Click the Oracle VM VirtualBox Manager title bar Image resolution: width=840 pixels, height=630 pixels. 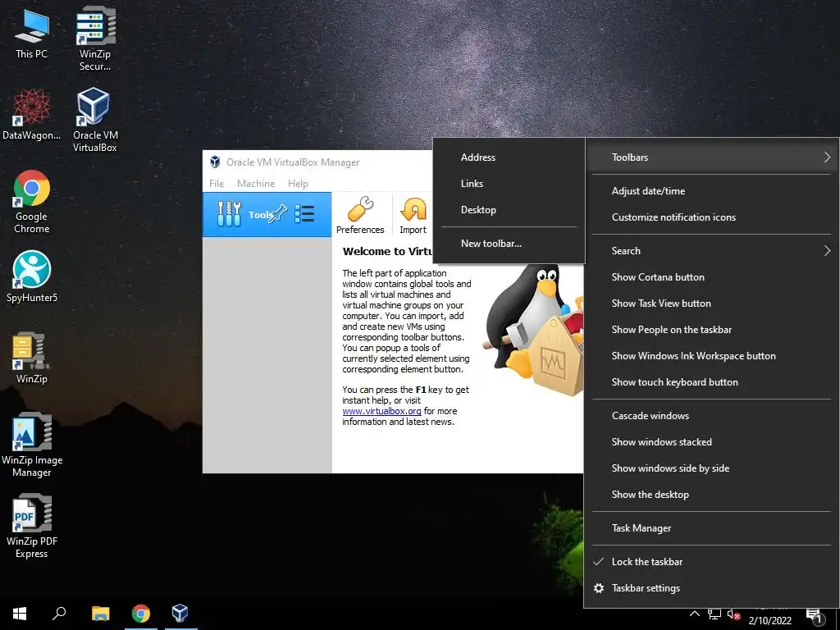point(317,162)
